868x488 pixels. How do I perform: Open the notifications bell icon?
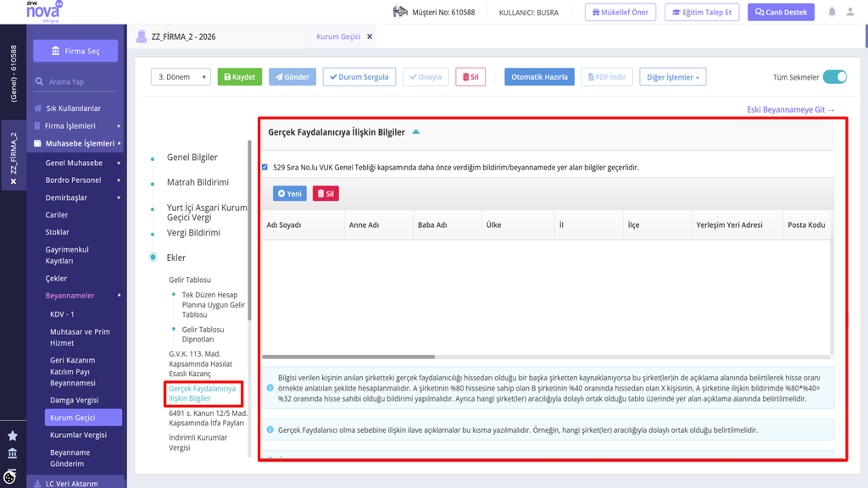pos(832,12)
